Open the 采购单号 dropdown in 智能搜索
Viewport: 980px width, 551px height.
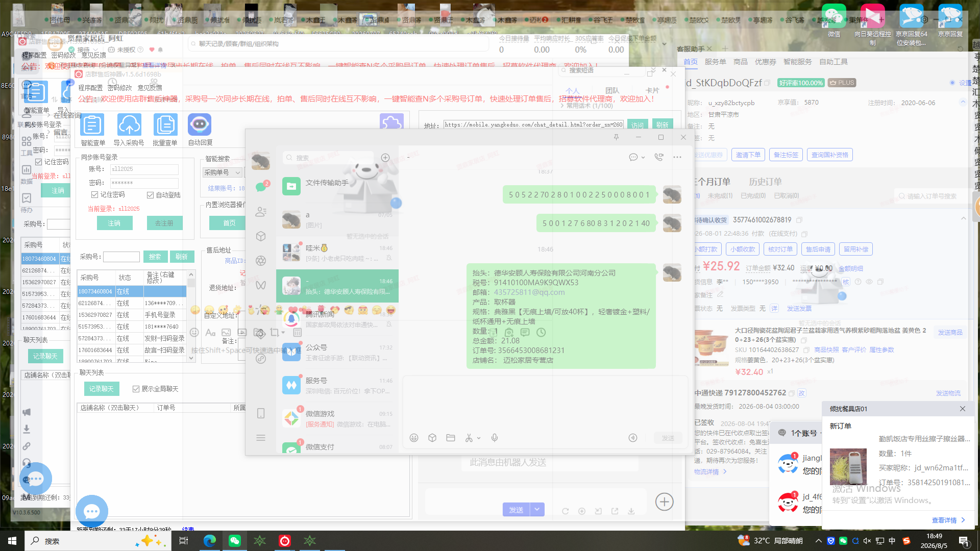[222, 172]
